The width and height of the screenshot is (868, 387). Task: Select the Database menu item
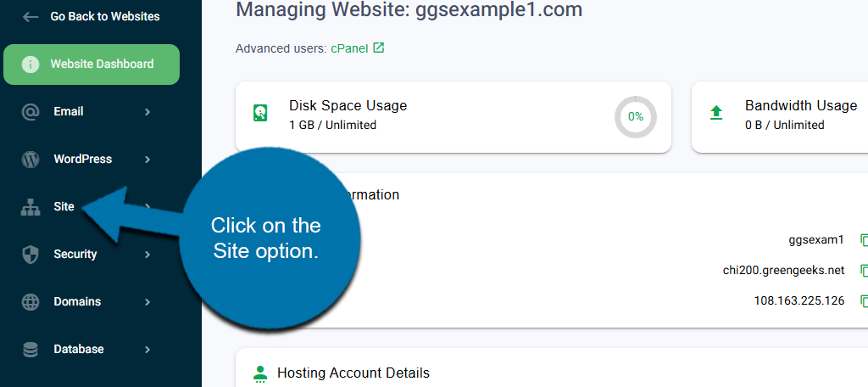pos(79,349)
